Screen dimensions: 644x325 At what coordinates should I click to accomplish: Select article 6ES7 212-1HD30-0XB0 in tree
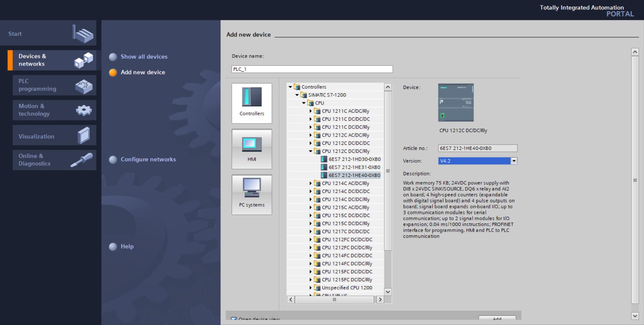pyautogui.click(x=354, y=159)
